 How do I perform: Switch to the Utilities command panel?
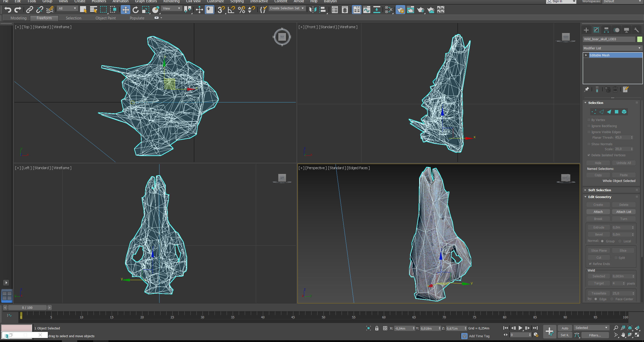pyautogui.click(x=636, y=30)
